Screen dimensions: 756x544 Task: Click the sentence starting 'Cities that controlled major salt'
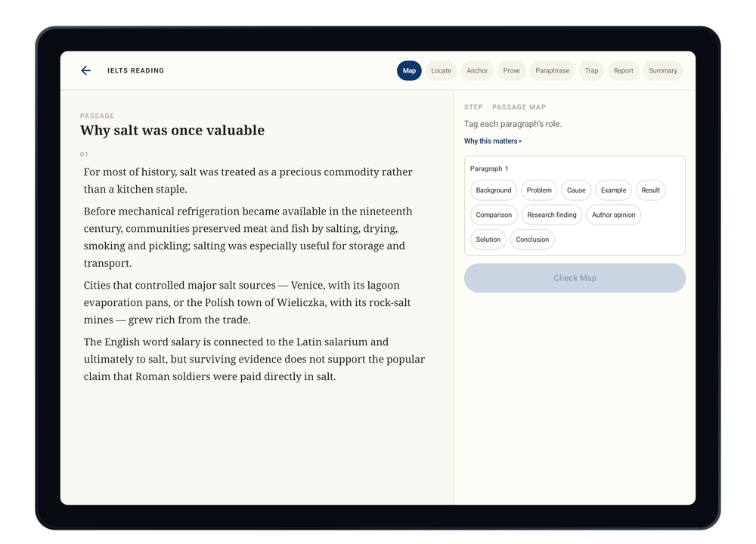(x=247, y=302)
